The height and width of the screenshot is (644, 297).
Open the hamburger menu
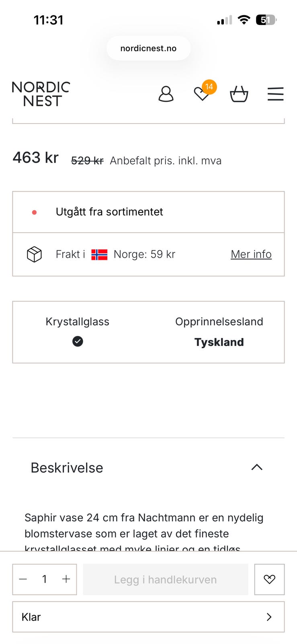[276, 94]
